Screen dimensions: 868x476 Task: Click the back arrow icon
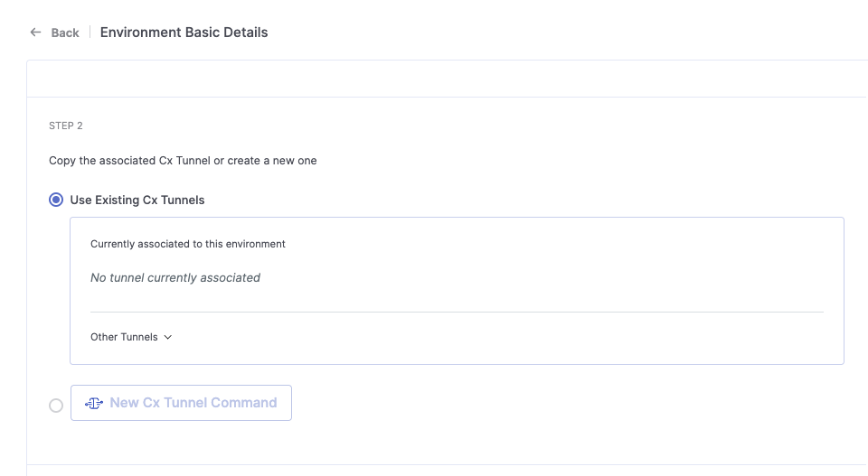(35, 33)
